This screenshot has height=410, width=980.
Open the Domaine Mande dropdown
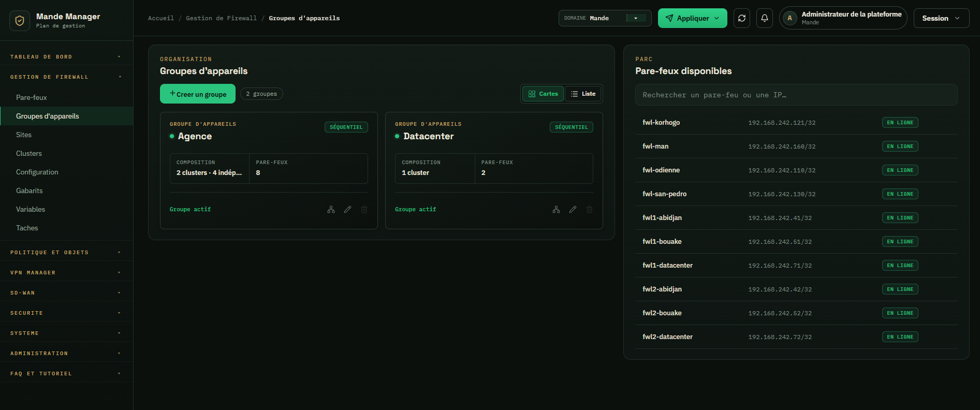pyautogui.click(x=605, y=18)
